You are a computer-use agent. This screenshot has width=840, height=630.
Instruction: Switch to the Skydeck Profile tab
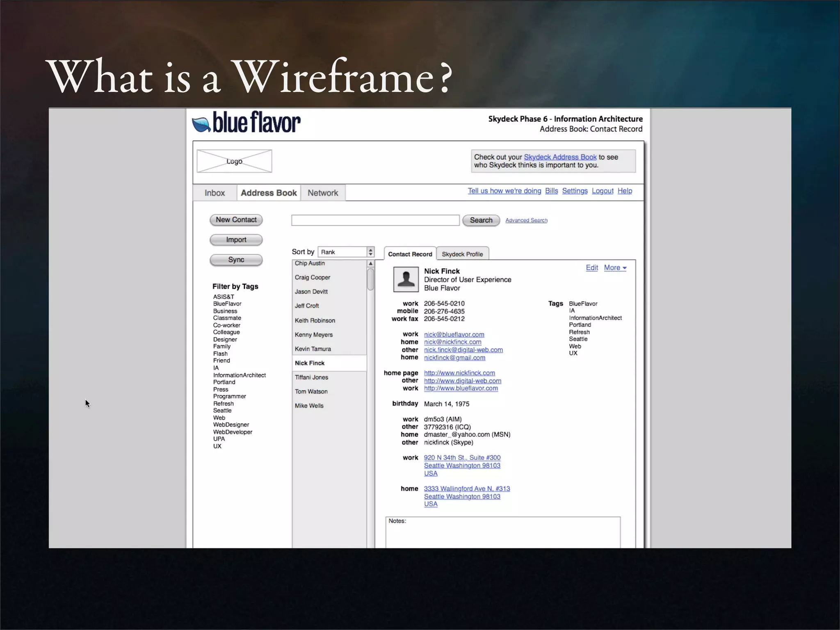coord(462,254)
